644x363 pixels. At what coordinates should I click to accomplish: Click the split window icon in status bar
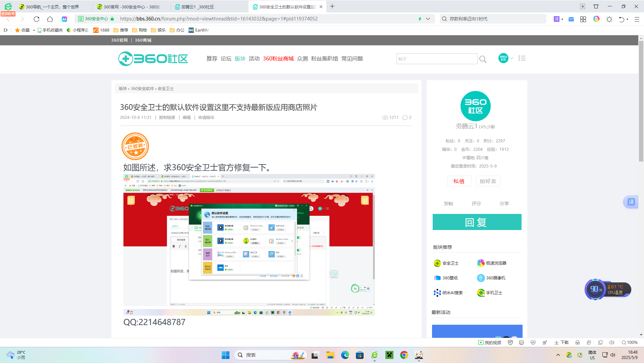(x=600, y=343)
